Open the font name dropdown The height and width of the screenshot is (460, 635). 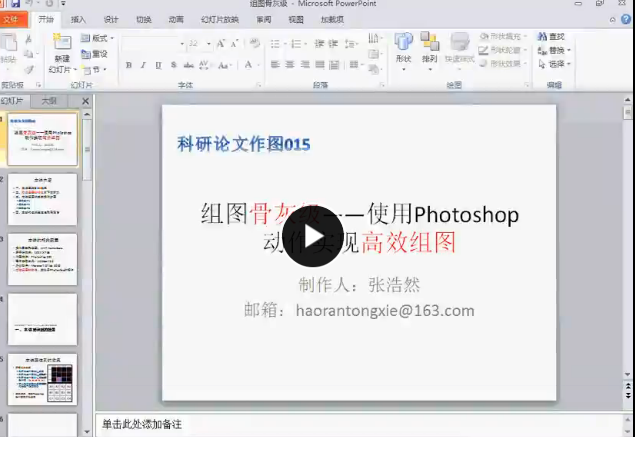click(182, 44)
